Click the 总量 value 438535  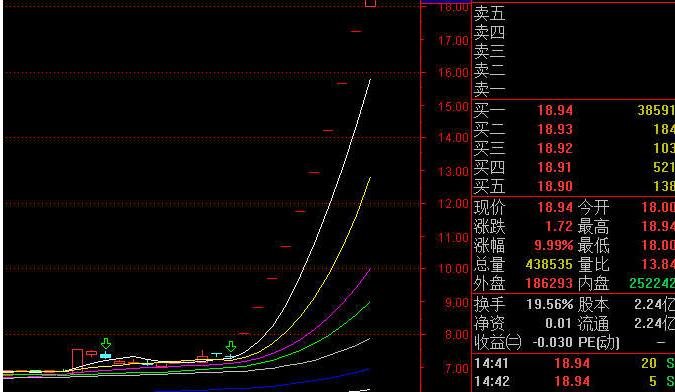pyautogui.click(x=549, y=264)
